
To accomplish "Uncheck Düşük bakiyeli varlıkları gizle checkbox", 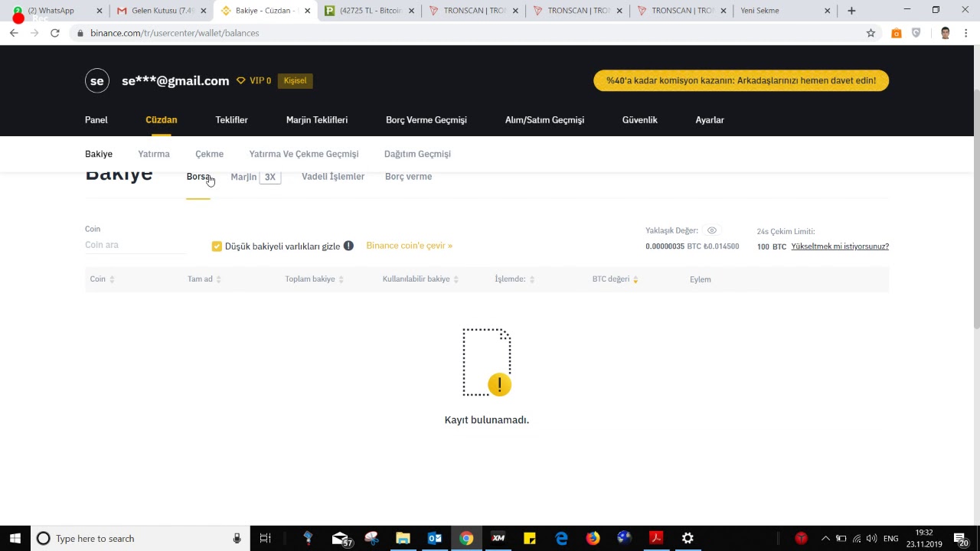I will coord(217,246).
